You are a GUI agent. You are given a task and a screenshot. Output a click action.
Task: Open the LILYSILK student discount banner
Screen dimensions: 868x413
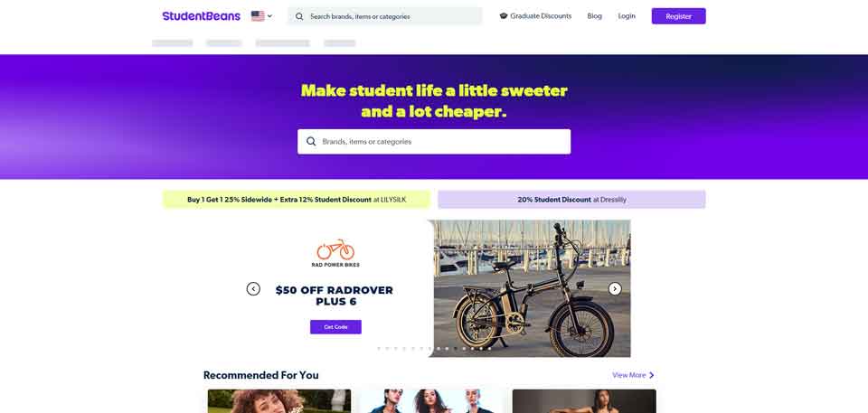click(x=297, y=200)
